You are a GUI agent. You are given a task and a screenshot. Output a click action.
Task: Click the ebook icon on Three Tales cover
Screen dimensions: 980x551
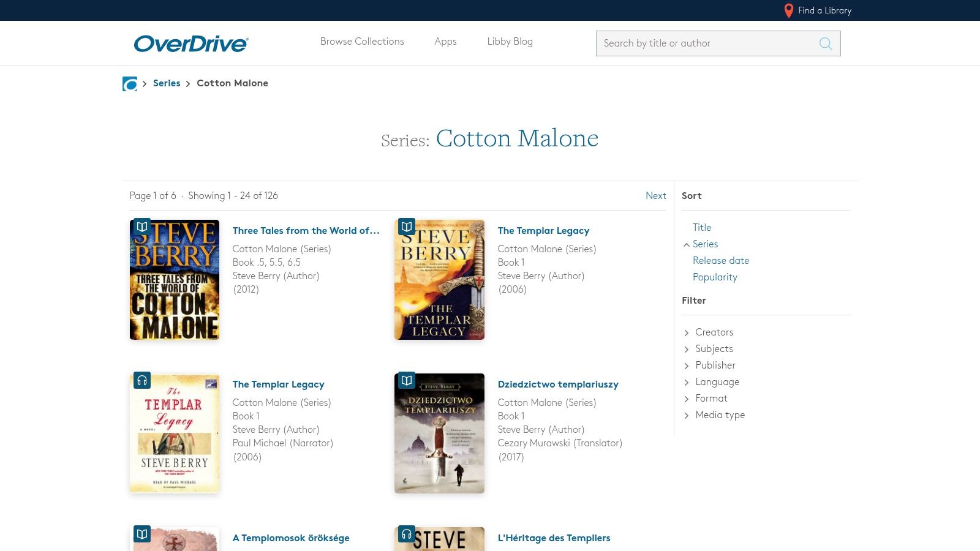point(142,227)
